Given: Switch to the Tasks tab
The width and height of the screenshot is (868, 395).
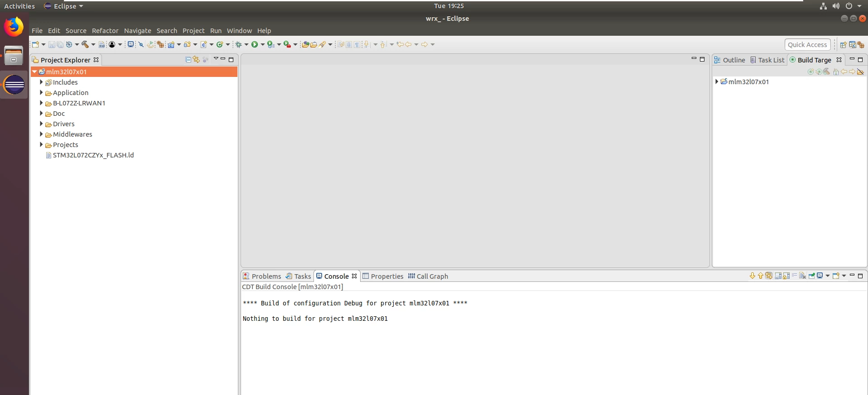Looking at the screenshot, I should (298, 276).
